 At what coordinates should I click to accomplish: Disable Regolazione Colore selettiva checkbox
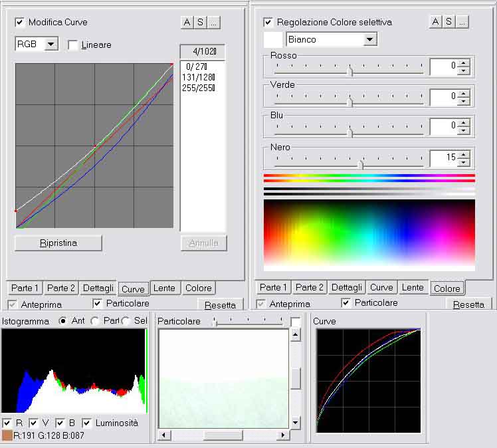pos(268,22)
